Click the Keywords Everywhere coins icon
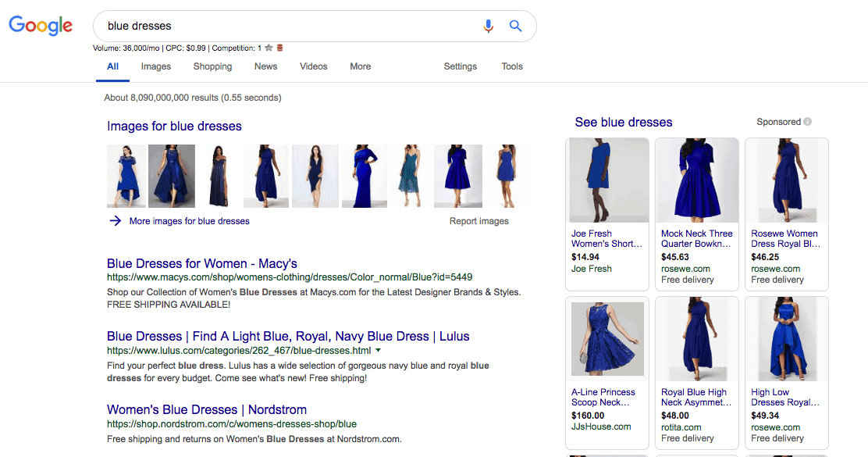The image size is (868, 457). click(279, 45)
